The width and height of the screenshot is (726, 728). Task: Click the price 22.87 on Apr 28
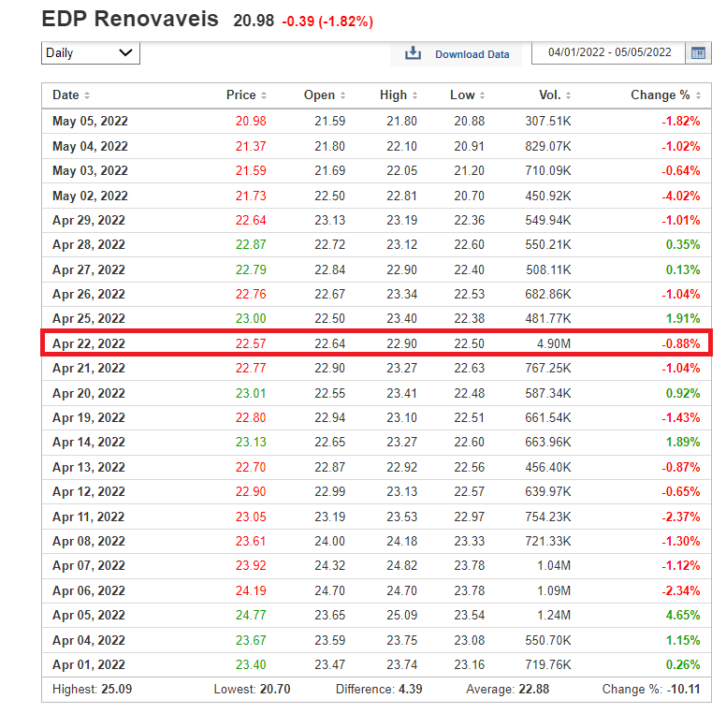click(x=251, y=244)
